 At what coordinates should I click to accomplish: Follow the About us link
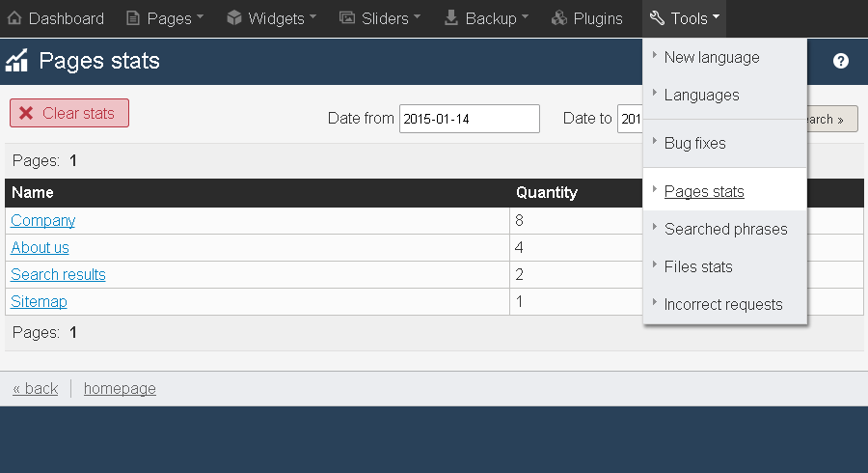40,247
